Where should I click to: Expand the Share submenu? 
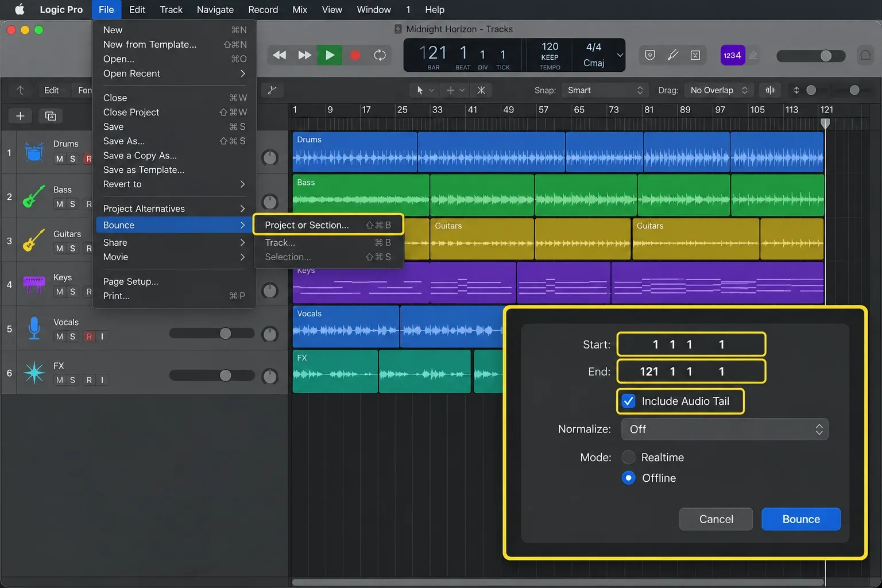(174, 242)
